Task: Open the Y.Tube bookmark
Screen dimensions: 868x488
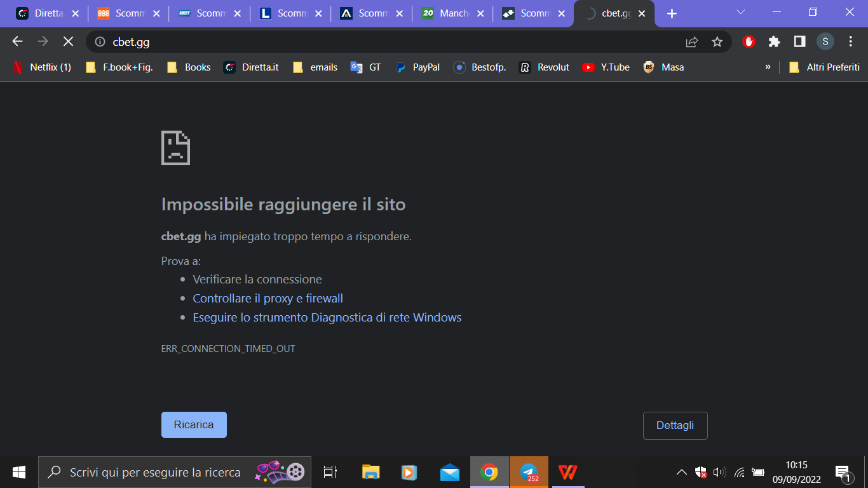Action: (x=606, y=67)
